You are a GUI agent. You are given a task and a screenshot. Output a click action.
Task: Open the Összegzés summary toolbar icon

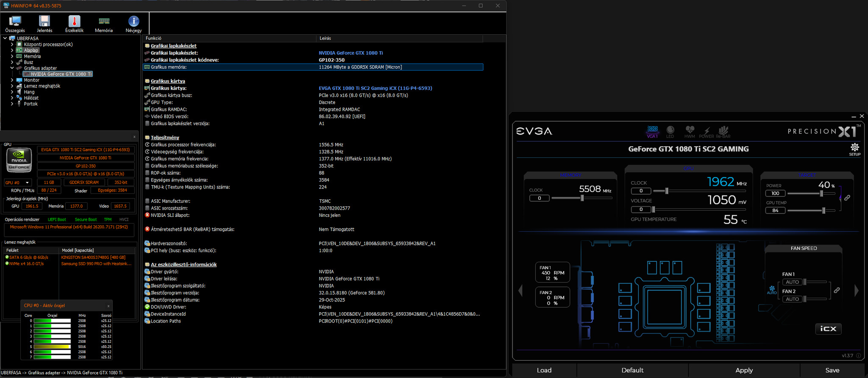[x=15, y=23]
